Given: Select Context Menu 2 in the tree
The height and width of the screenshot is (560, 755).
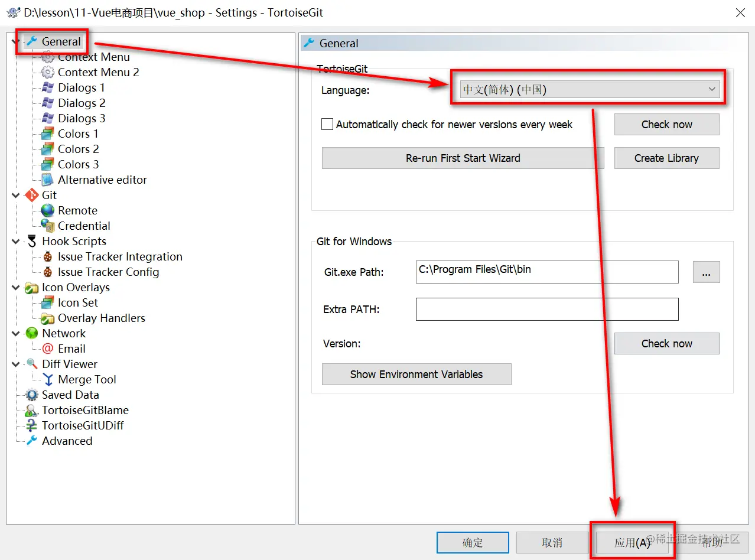Looking at the screenshot, I should (x=98, y=72).
